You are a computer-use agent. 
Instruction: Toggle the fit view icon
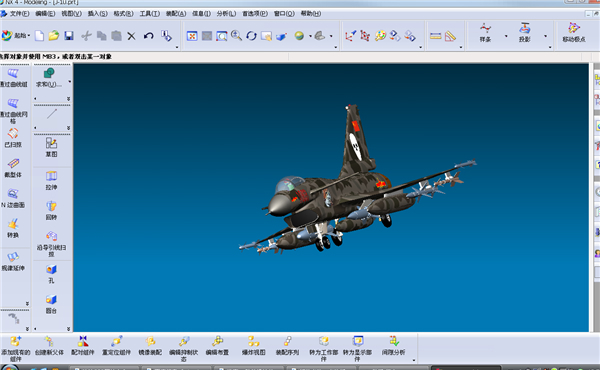(192, 36)
